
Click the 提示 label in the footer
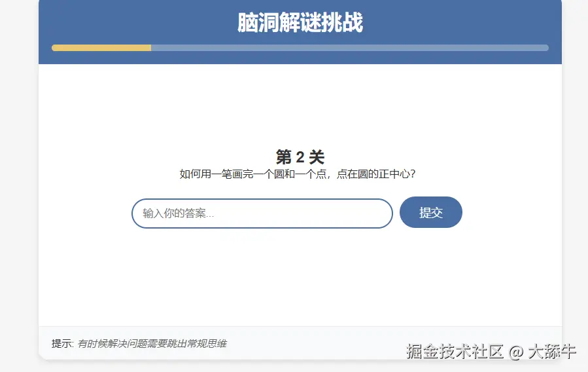(62, 344)
